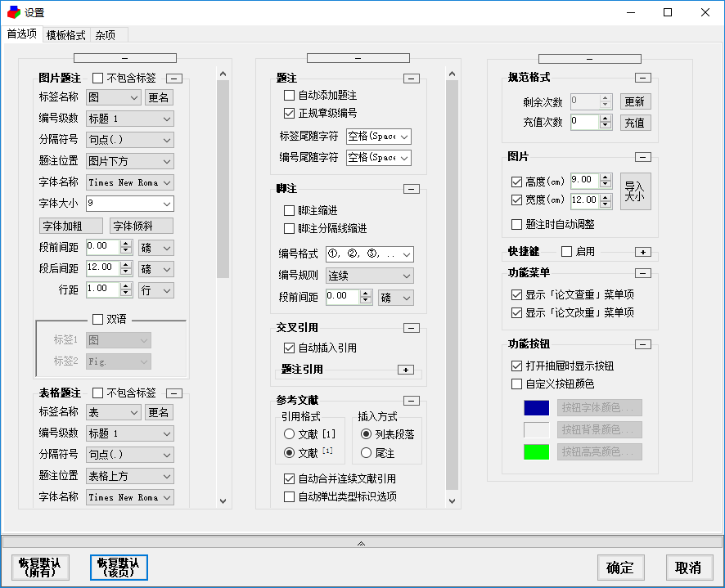Switch to the 模板格式 tab
This screenshot has width=725, height=588.
click(x=66, y=35)
